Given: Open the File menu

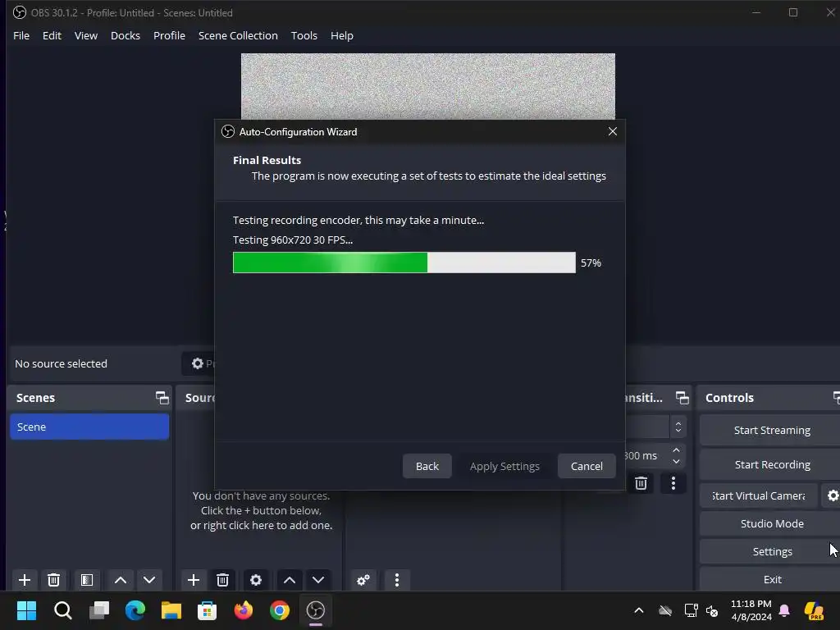Looking at the screenshot, I should [21, 35].
